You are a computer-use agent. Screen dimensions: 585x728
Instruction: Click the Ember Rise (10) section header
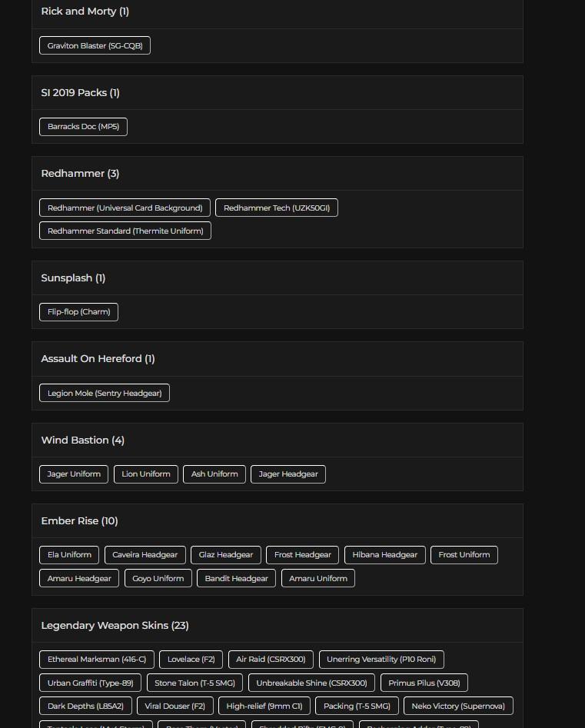tap(79, 521)
